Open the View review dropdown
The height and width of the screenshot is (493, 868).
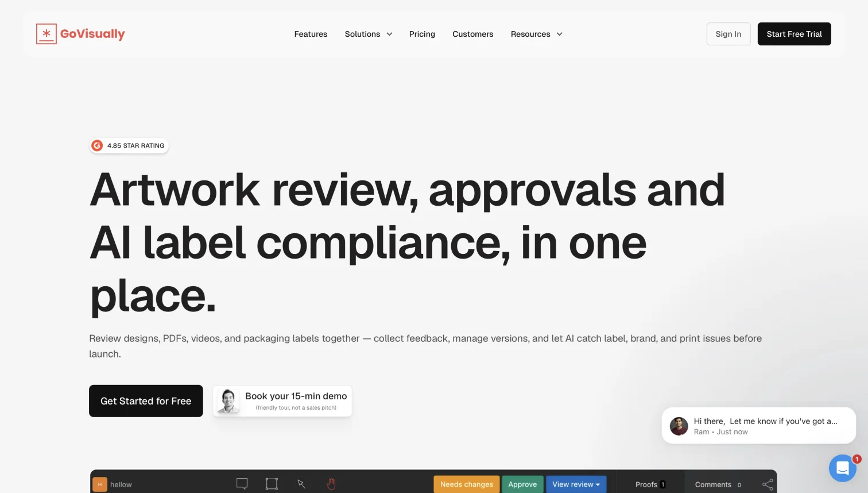(576, 484)
